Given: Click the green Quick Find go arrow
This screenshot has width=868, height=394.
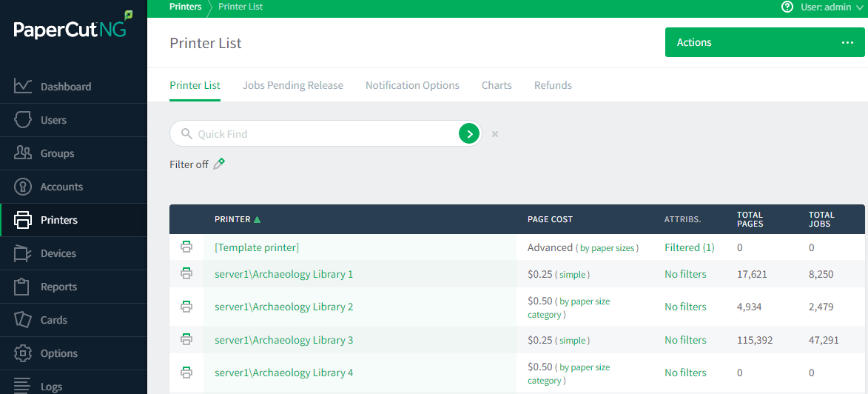Looking at the screenshot, I should 469,134.
